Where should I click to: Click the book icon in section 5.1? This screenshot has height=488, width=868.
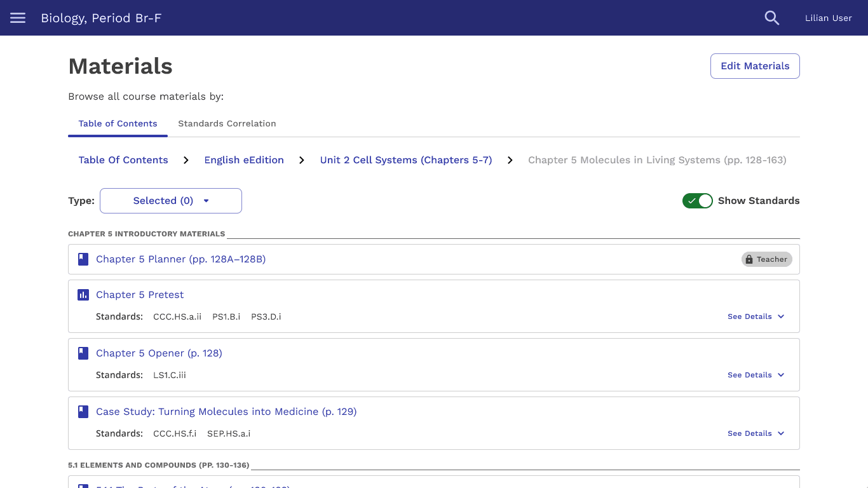click(83, 487)
